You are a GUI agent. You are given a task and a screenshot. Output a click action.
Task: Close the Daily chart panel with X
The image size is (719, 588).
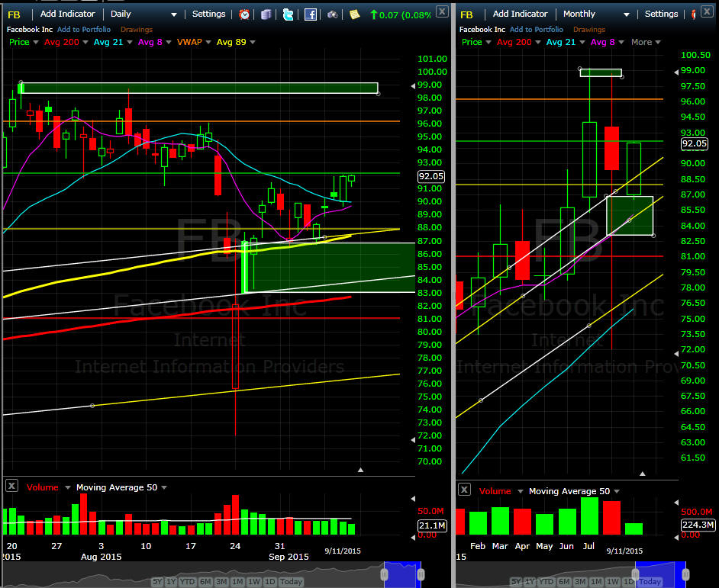click(442, 11)
